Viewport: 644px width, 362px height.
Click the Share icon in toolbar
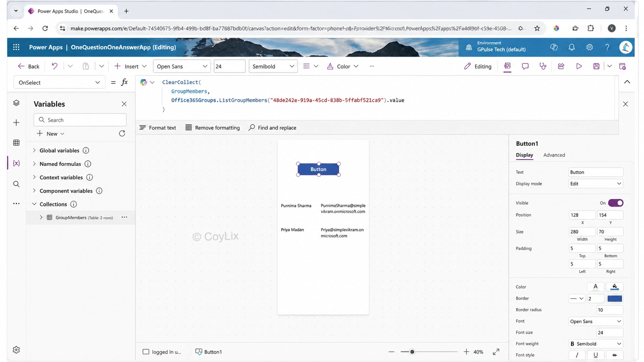[561, 66]
